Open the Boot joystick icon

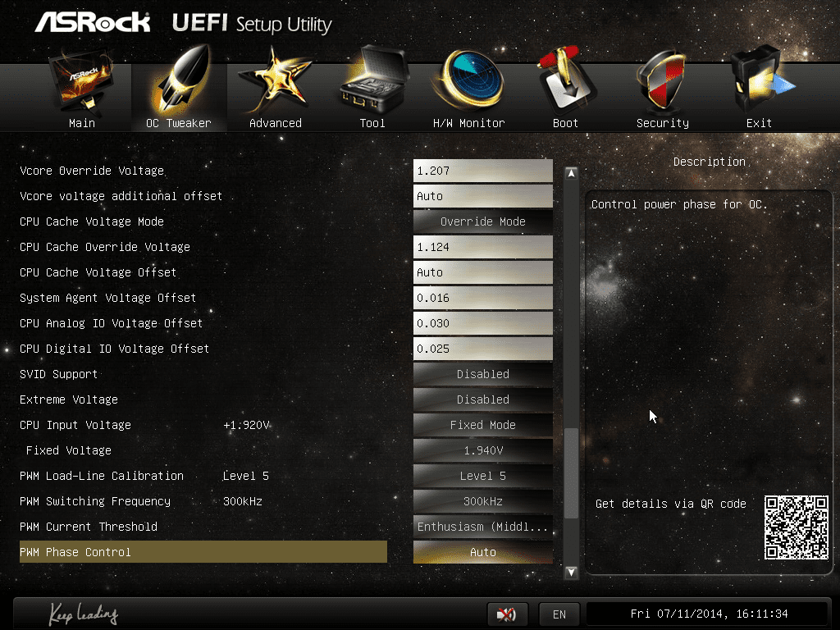point(566,80)
